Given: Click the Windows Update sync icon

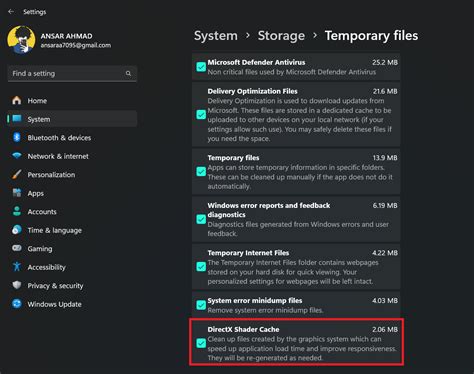Looking at the screenshot, I should tap(17, 304).
